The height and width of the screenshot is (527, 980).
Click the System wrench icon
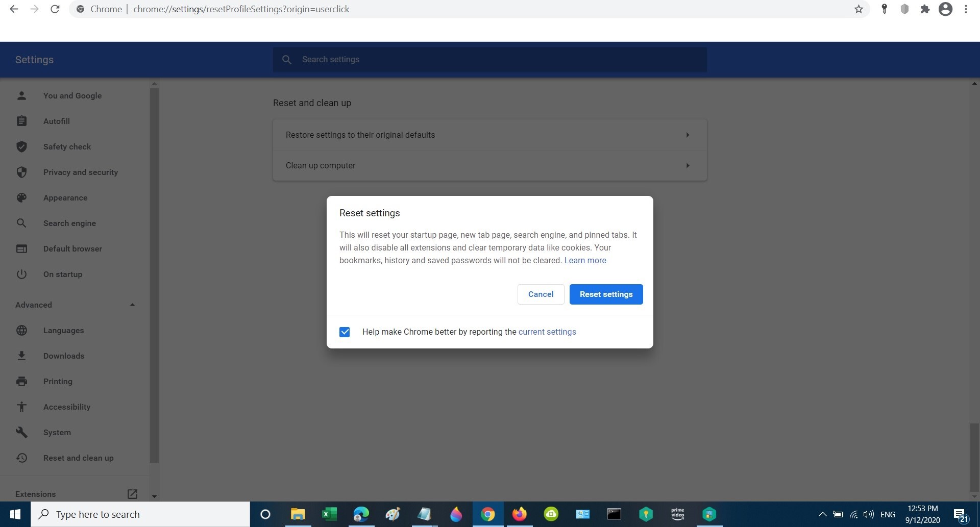pyautogui.click(x=21, y=432)
